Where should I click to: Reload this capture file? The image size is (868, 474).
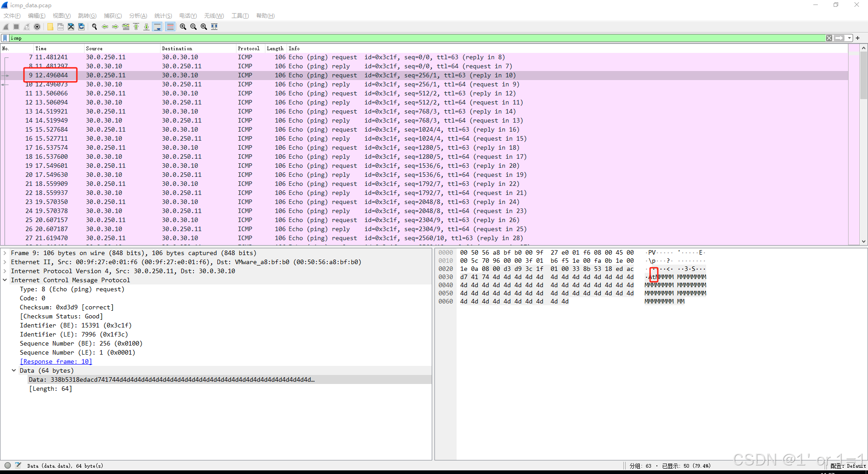81,27
